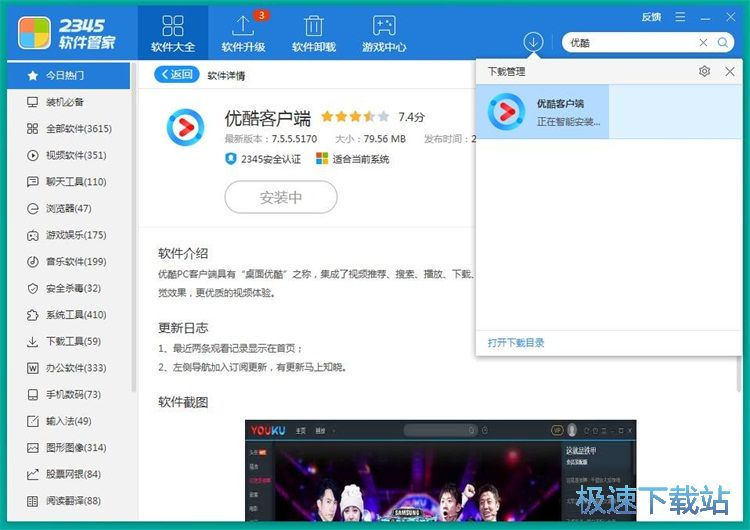Open 图形图像(314) category
The height and width of the screenshot is (530, 750).
tap(68, 448)
